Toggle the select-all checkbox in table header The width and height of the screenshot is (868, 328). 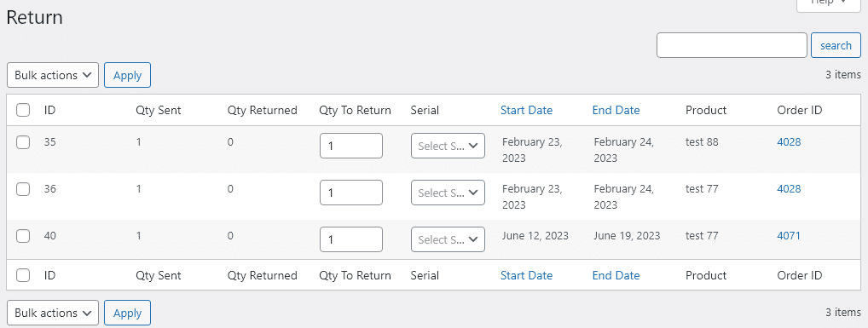coord(23,110)
